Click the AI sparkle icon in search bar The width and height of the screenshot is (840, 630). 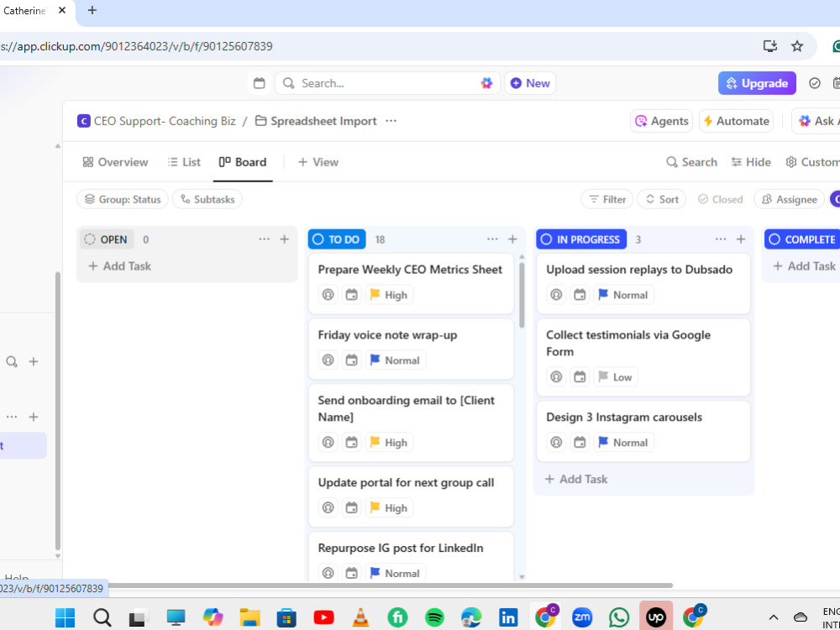(486, 83)
